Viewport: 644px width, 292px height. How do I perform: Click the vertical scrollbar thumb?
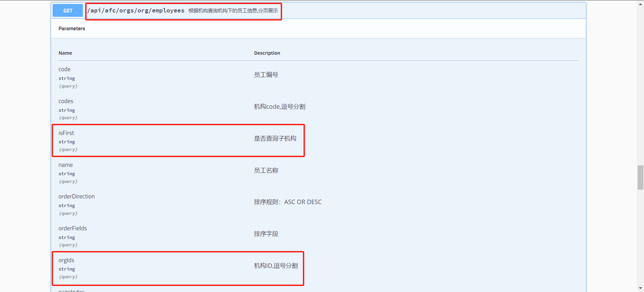click(x=640, y=178)
